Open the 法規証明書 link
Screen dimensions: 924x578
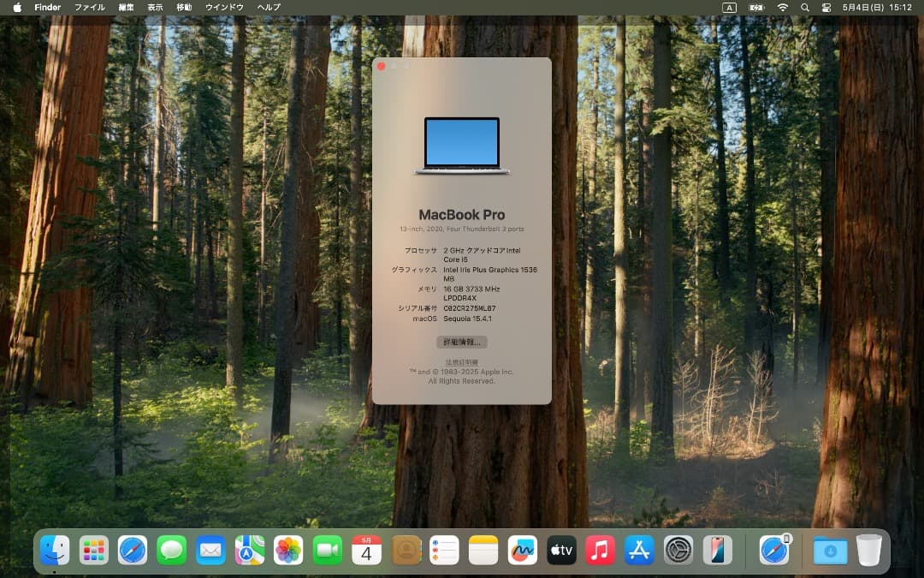pos(463,361)
